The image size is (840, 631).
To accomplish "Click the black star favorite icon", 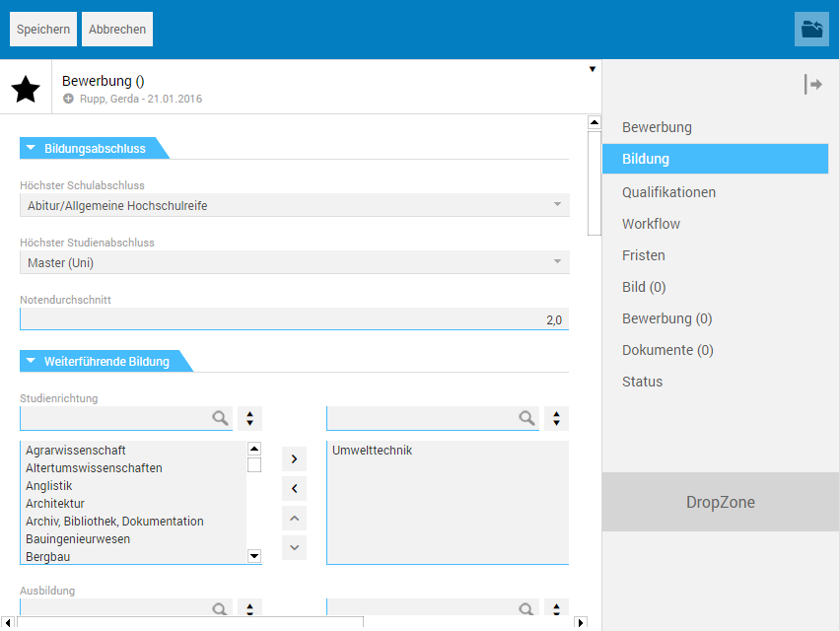I will 26,90.
